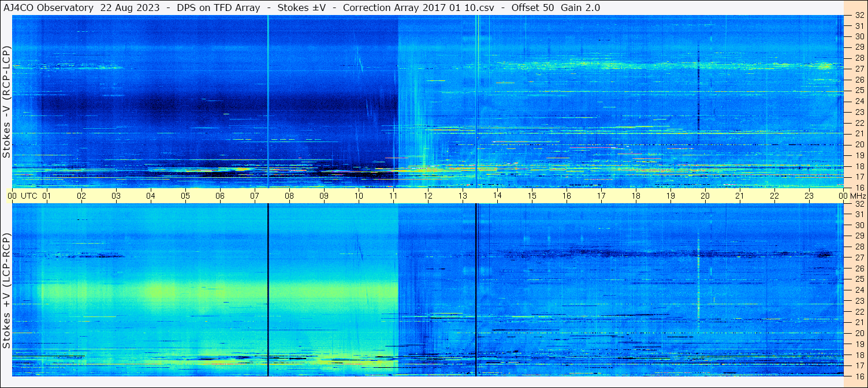Viewport: 868px width, 388px height.
Task: Click '30' MHz label of Stokes -V panel
Action: tap(859, 36)
